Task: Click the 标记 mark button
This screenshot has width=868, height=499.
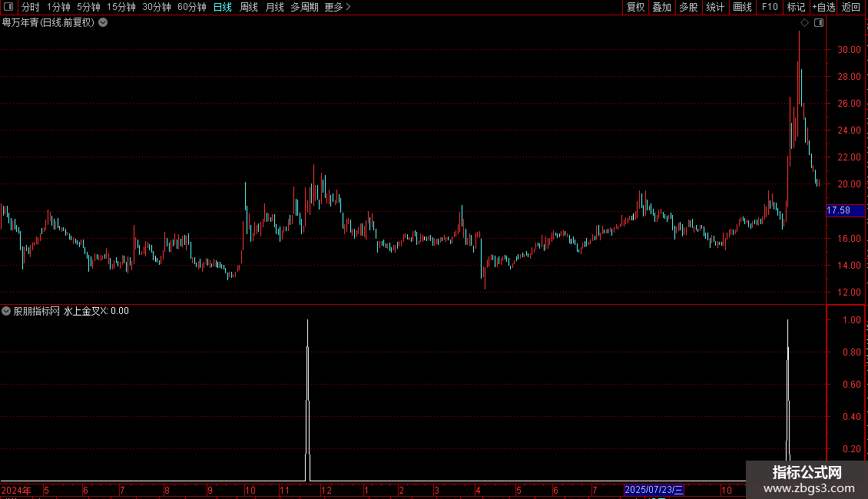Action: [796, 7]
